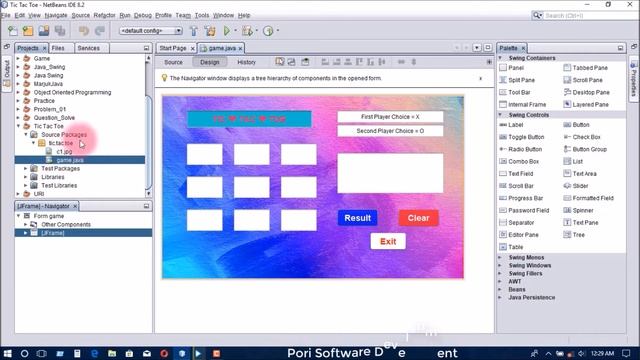Collapse the Source Packages node
The width and height of the screenshot is (640, 360).
click(26, 134)
